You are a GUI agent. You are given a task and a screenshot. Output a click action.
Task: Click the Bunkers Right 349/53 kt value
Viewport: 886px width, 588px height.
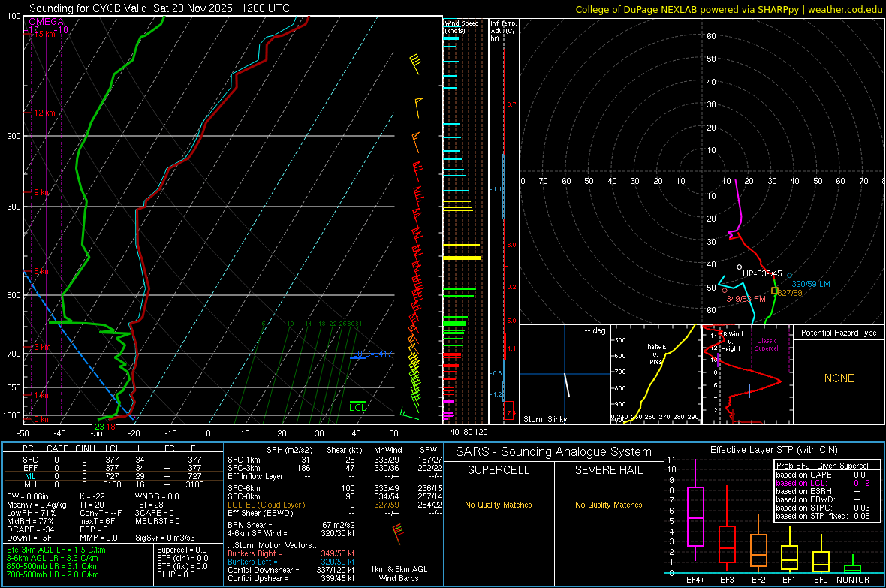(x=338, y=553)
